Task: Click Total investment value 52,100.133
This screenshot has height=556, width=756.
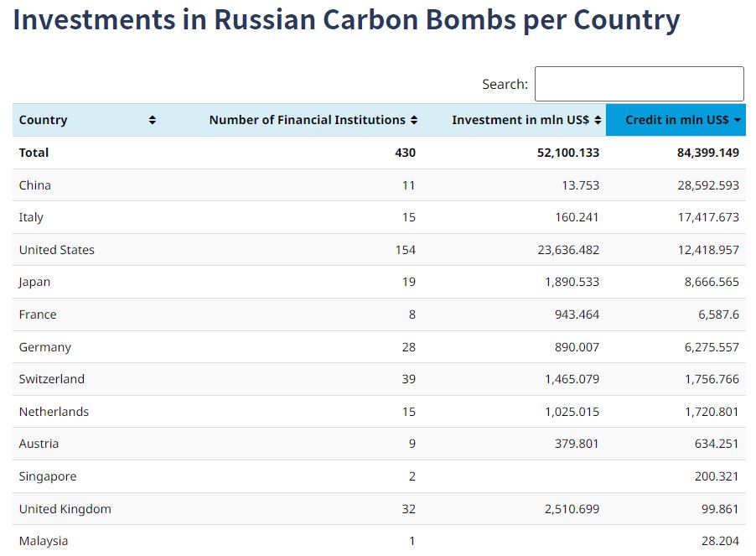Action: coord(568,153)
